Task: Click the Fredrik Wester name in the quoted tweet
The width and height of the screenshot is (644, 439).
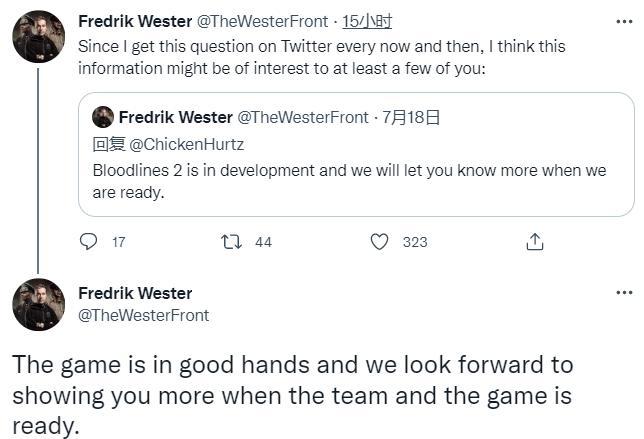Action: click(175, 118)
